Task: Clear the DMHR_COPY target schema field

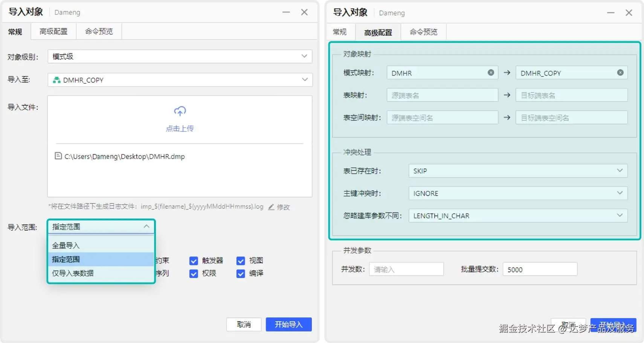Action: [x=620, y=73]
